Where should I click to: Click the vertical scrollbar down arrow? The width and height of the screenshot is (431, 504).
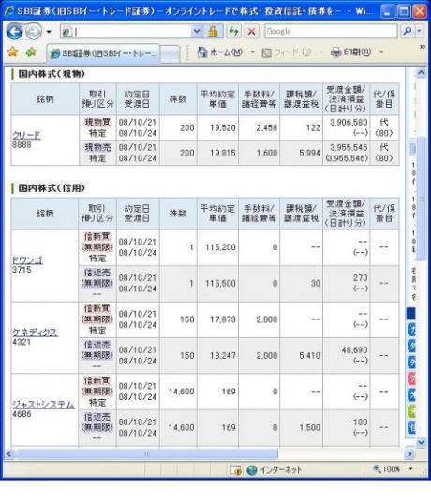(421, 443)
